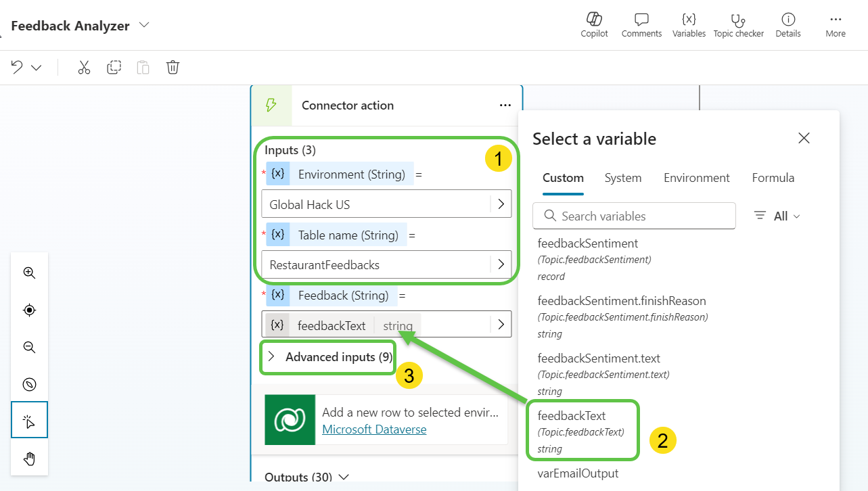The width and height of the screenshot is (868, 491).
Task: Delete selected node with trash icon
Action: point(173,68)
